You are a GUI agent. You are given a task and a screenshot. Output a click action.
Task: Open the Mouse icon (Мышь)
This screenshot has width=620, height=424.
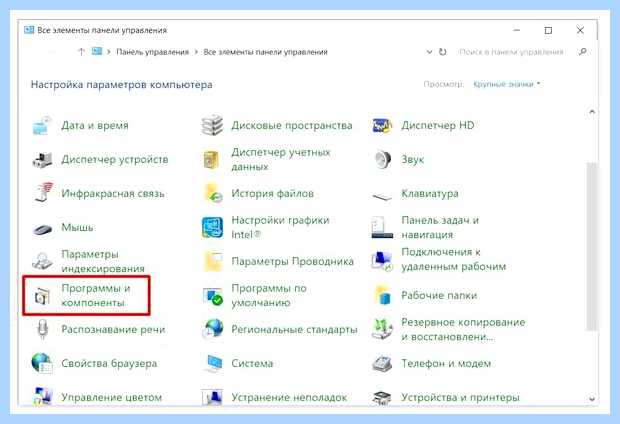tap(43, 229)
